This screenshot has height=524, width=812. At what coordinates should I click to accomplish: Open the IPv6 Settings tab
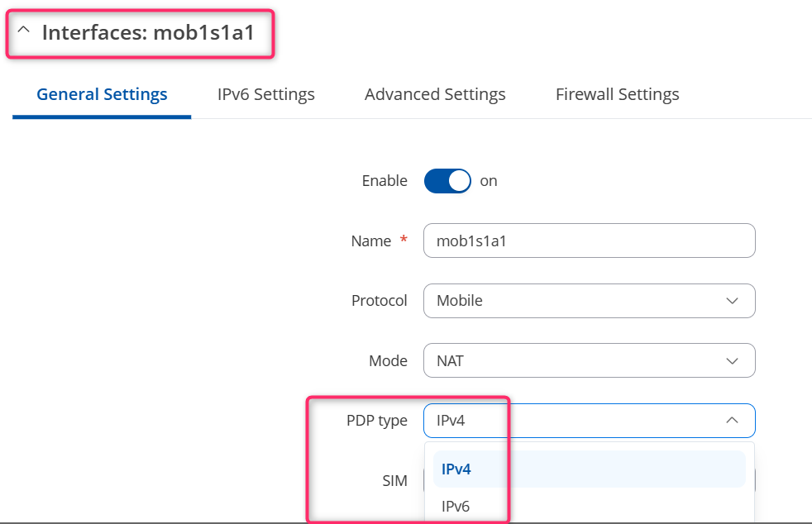265,94
